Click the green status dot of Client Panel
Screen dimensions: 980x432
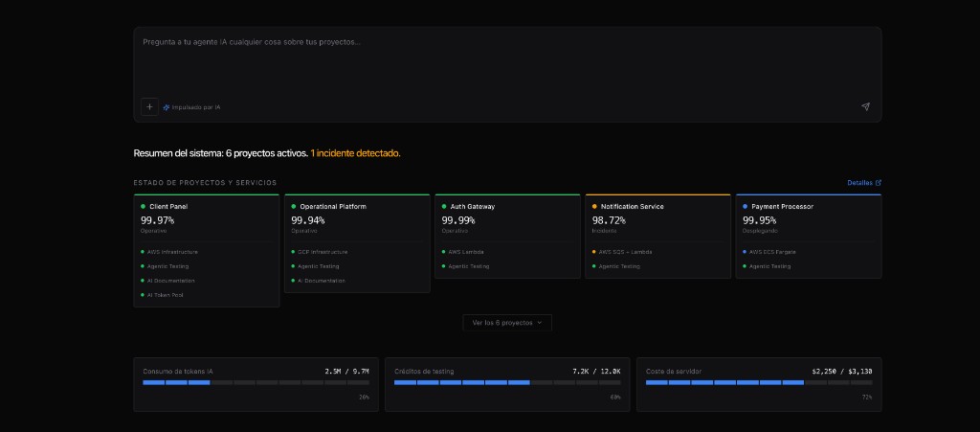144,206
